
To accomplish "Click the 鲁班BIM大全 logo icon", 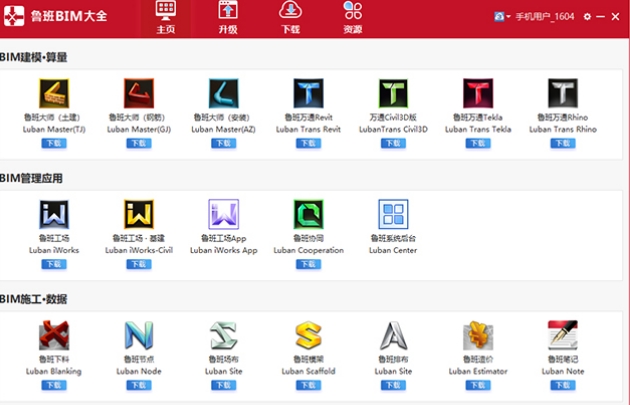I will coord(14,16).
